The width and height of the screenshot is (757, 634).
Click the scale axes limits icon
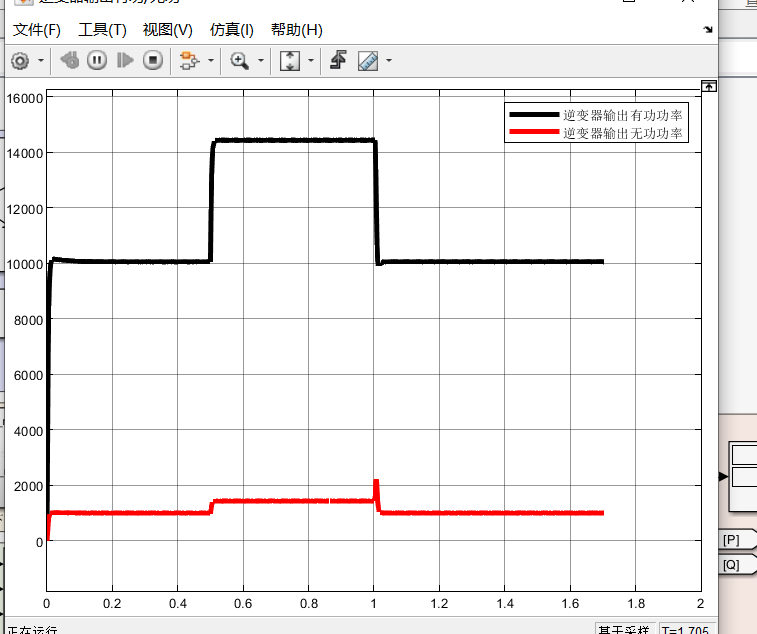[x=290, y=61]
